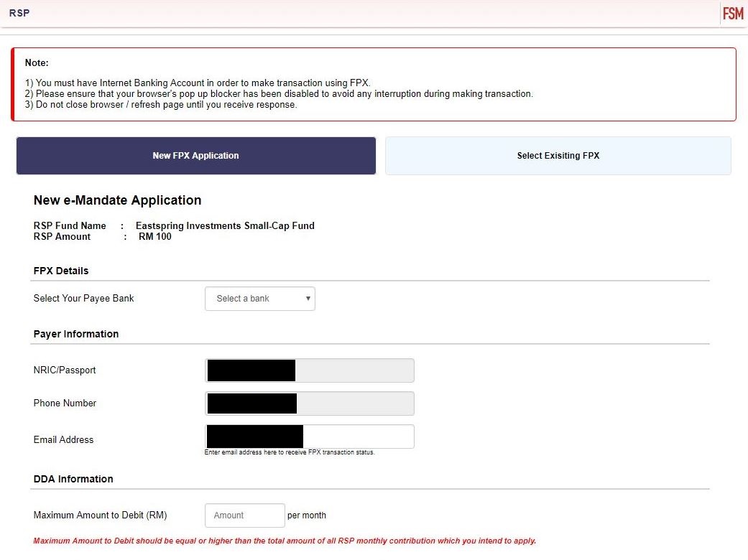Image resolution: width=748 pixels, height=560 pixels.
Task: Switch to Select Exisiting FPX tab
Action: (x=558, y=156)
